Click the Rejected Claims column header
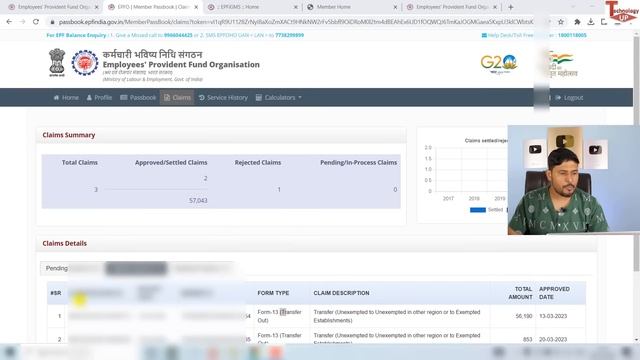The height and width of the screenshot is (360, 640). [258, 162]
